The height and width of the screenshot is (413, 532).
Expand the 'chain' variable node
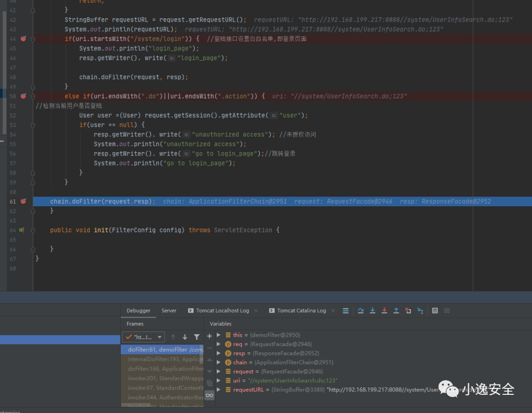(x=219, y=362)
